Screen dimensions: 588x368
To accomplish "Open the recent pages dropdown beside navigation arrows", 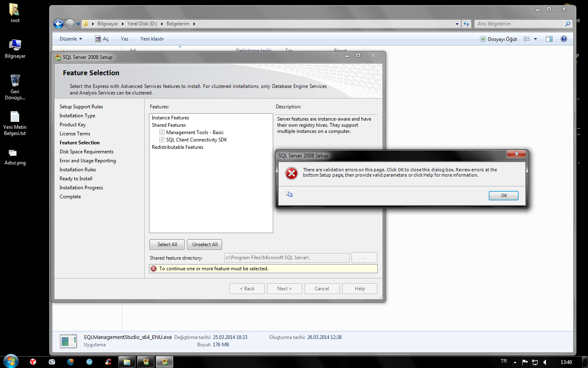I will pyautogui.click(x=78, y=24).
